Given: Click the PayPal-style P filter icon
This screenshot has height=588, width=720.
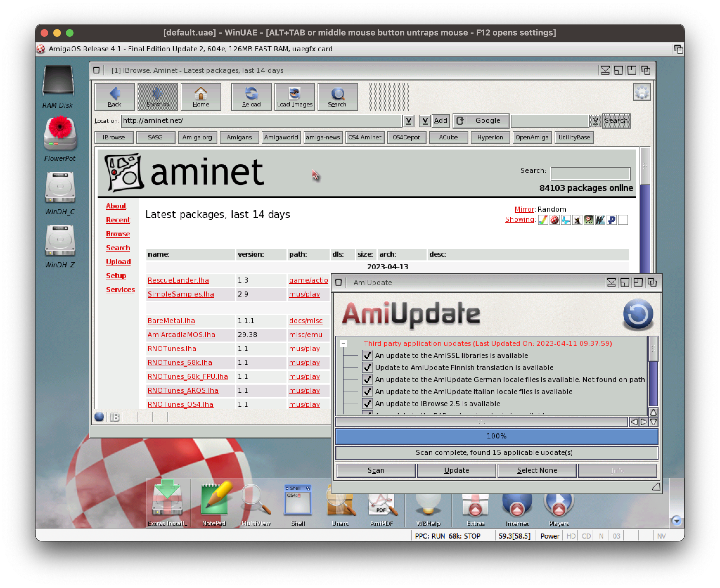Looking at the screenshot, I should 612,220.
